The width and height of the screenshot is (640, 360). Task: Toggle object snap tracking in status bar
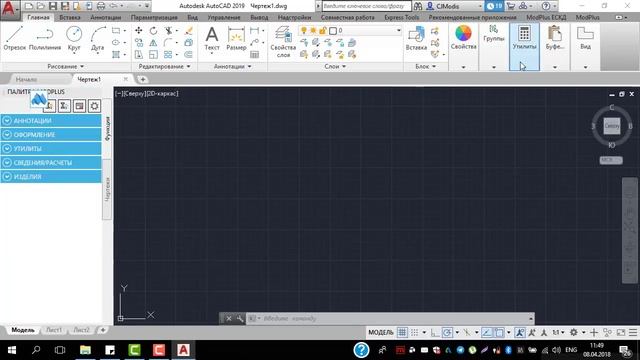click(x=487, y=332)
